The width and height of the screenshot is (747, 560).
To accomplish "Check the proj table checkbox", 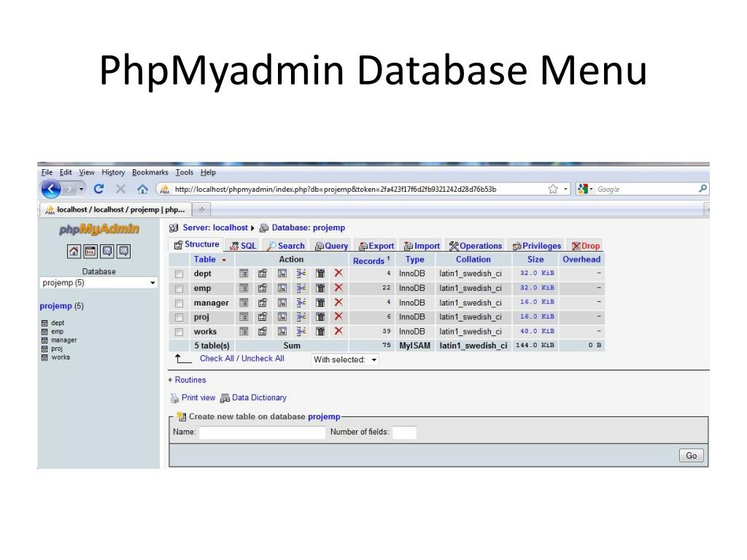I will pos(179,317).
